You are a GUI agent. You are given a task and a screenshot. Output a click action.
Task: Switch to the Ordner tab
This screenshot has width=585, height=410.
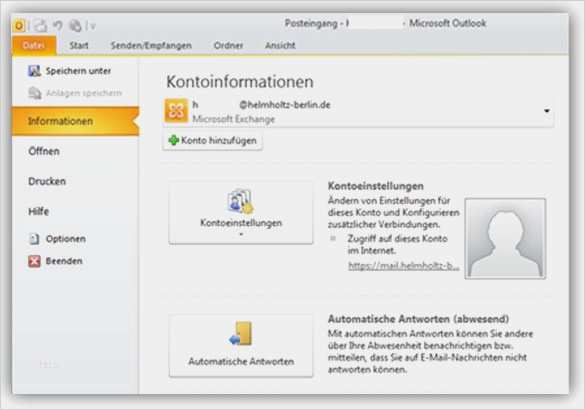[x=228, y=46]
